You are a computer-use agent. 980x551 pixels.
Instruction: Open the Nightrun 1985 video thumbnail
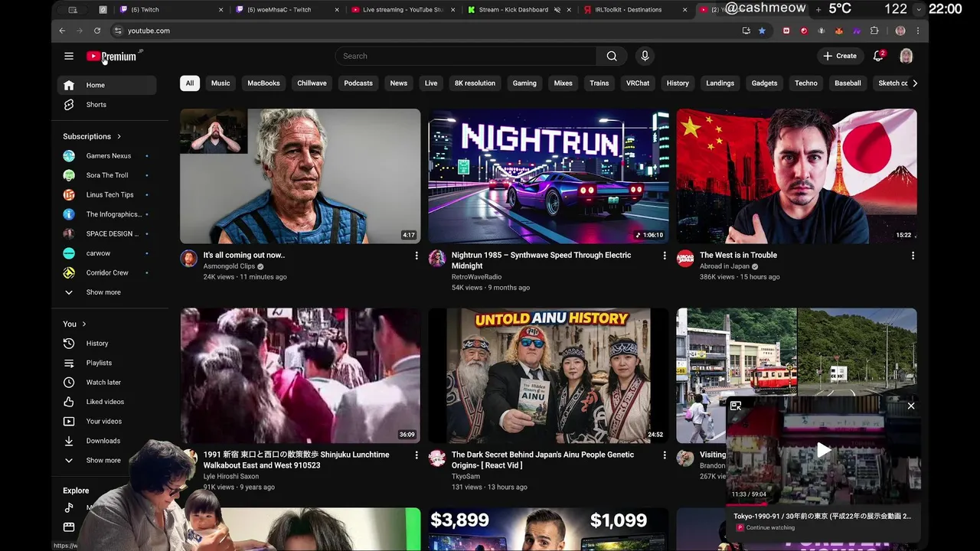pos(548,176)
